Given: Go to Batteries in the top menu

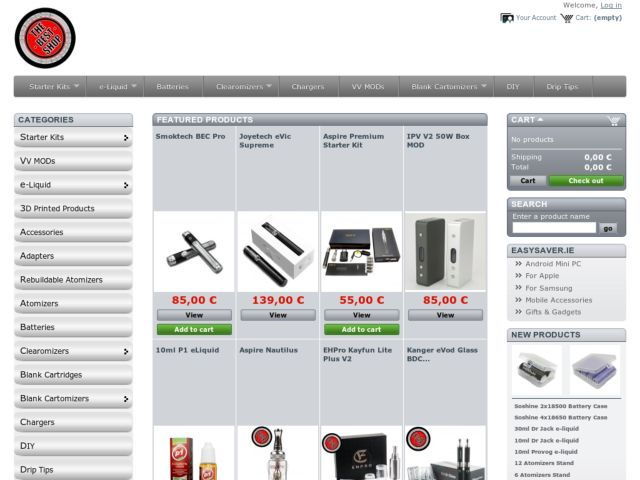Looking at the screenshot, I should point(173,87).
